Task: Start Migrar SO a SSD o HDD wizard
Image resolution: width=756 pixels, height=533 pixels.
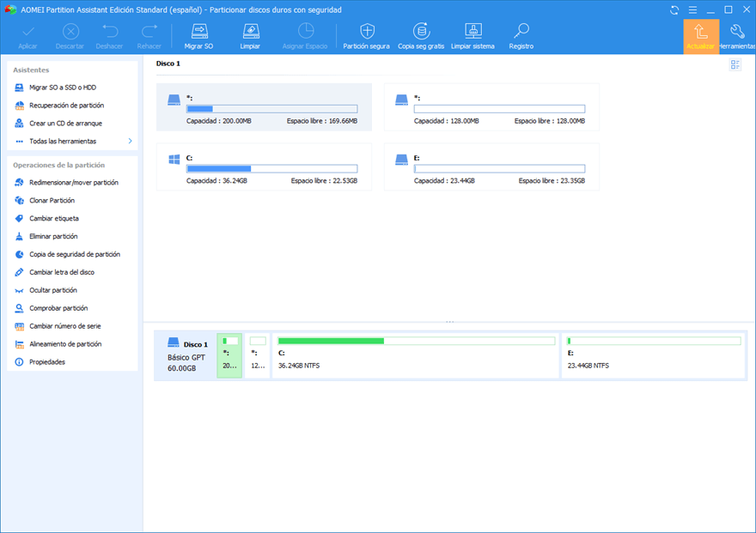Action: pos(63,88)
